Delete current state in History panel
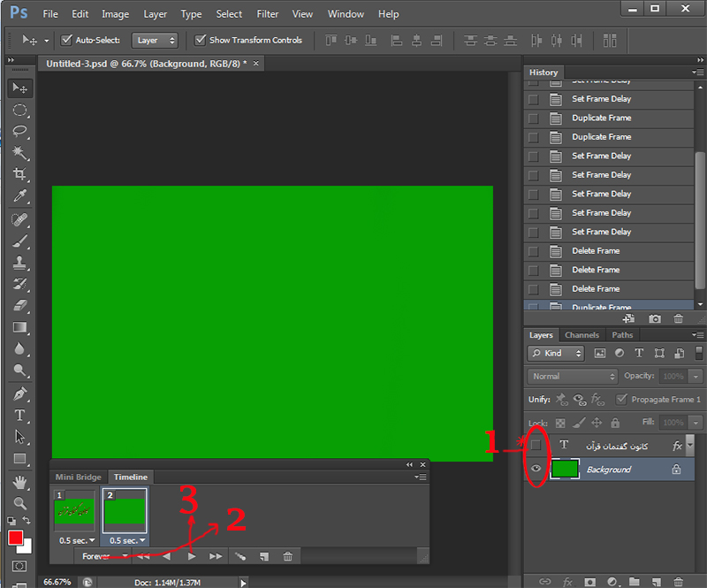Screen dimensions: 707x588 (678, 319)
